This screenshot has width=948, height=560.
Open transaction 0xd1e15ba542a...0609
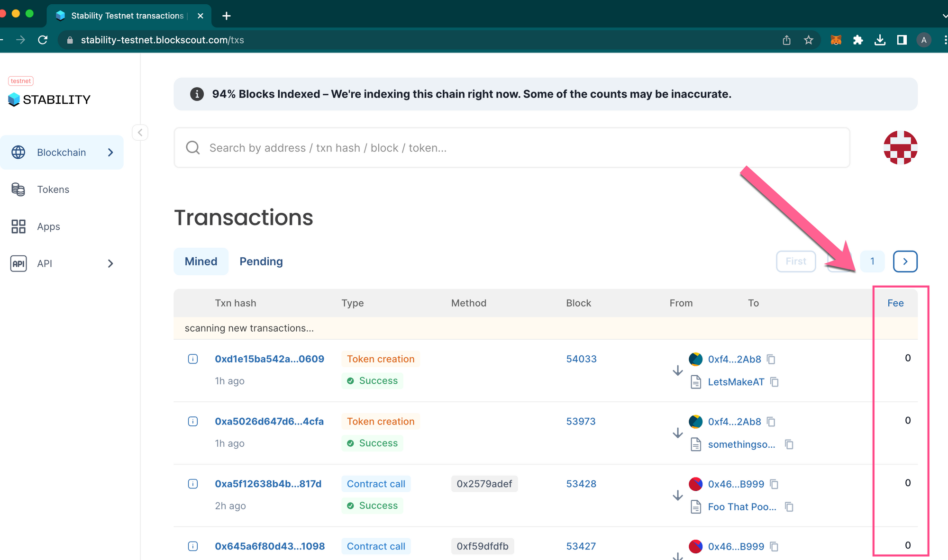tap(269, 359)
